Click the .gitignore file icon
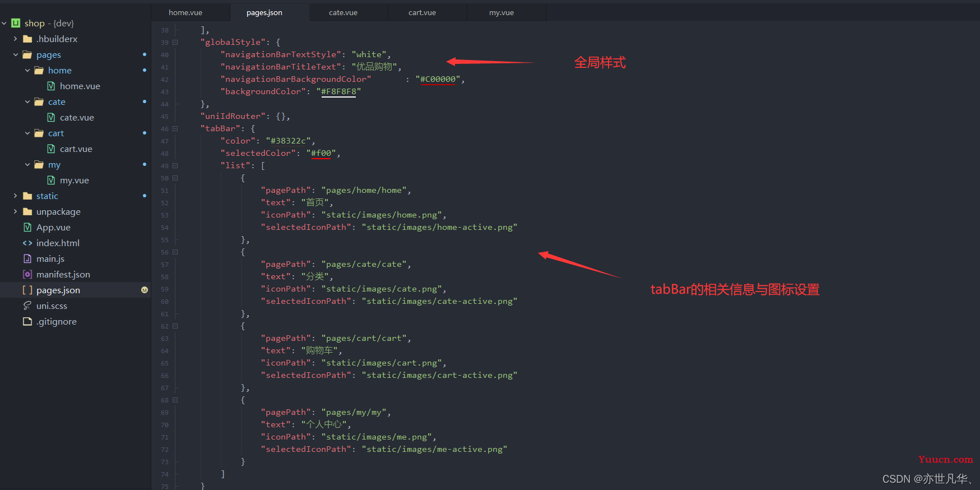The image size is (980, 490). click(x=27, y=321)
